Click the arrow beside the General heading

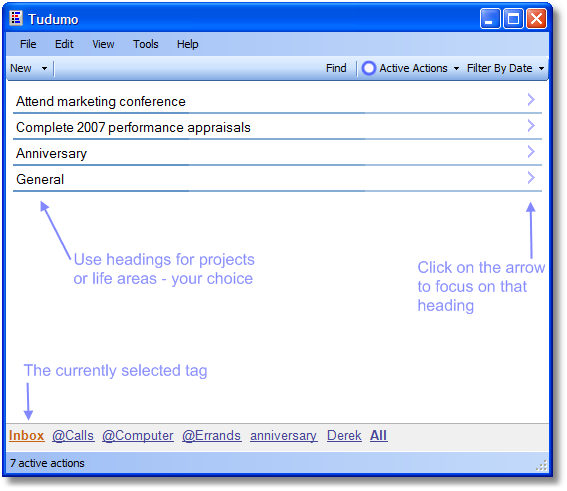pos(530,178)
